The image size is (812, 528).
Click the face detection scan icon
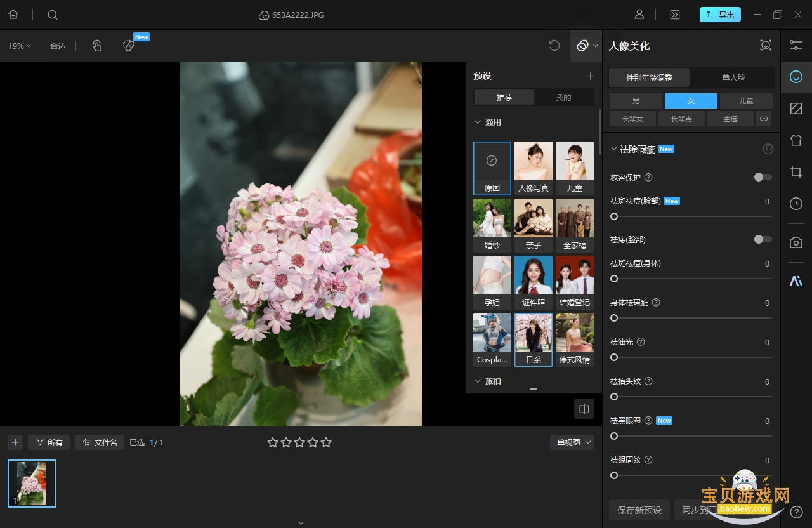(766, 45)
